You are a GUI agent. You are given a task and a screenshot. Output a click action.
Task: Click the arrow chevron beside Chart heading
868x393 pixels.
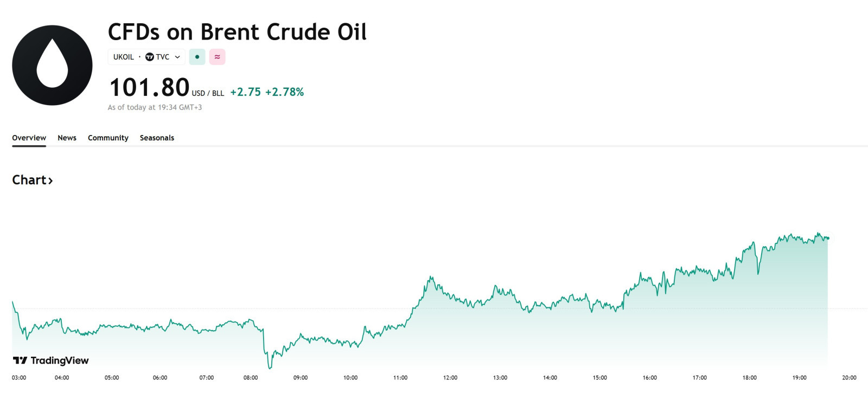[50, 181]
